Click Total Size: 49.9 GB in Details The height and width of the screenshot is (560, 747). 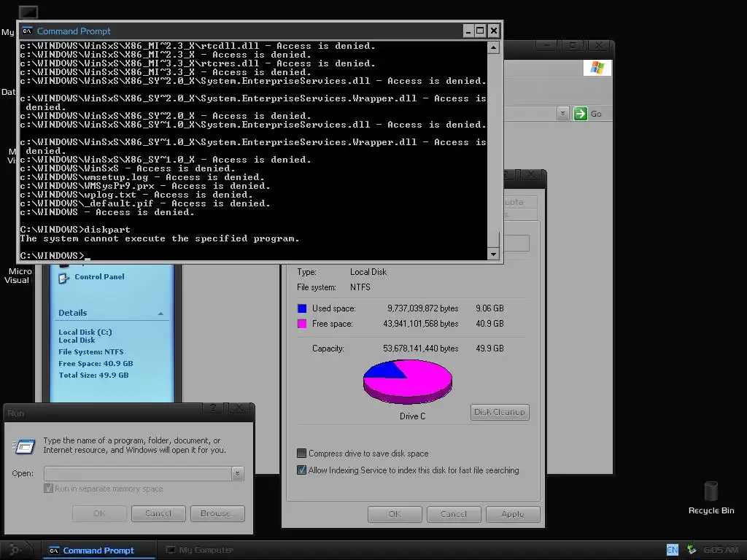[93, 375]
